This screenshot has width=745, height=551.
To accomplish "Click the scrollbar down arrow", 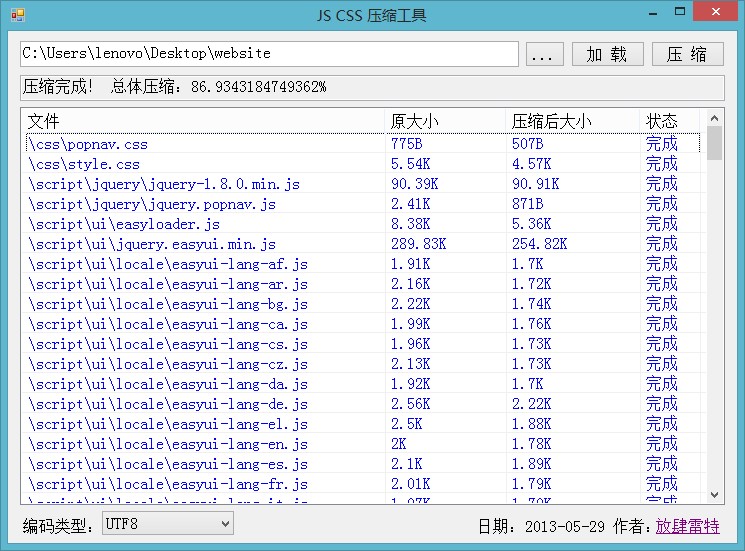I will [x=714, y=496].
